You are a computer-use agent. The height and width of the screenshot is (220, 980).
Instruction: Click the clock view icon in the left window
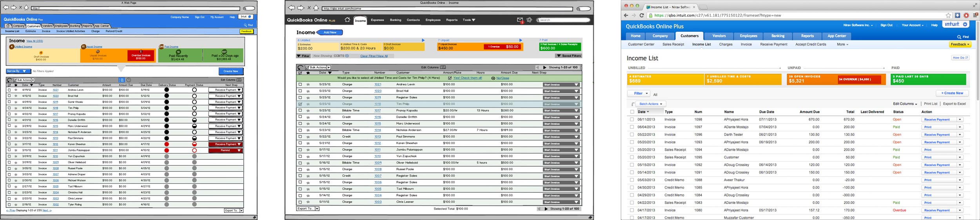pos(129,80)
